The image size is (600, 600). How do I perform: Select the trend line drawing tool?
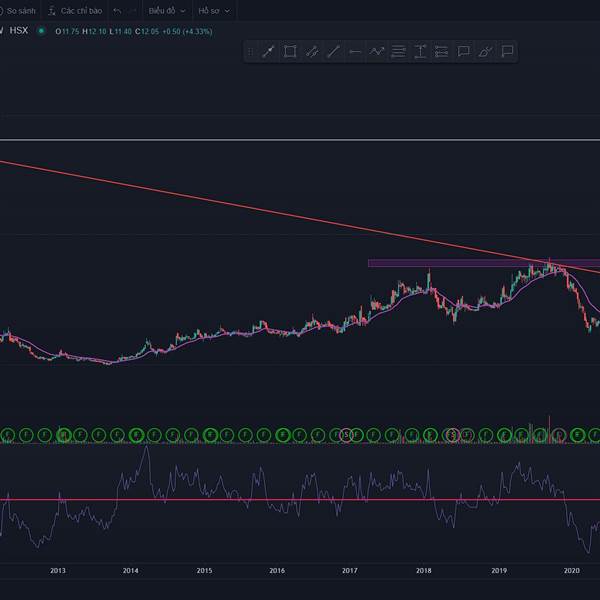pos(268,51)
